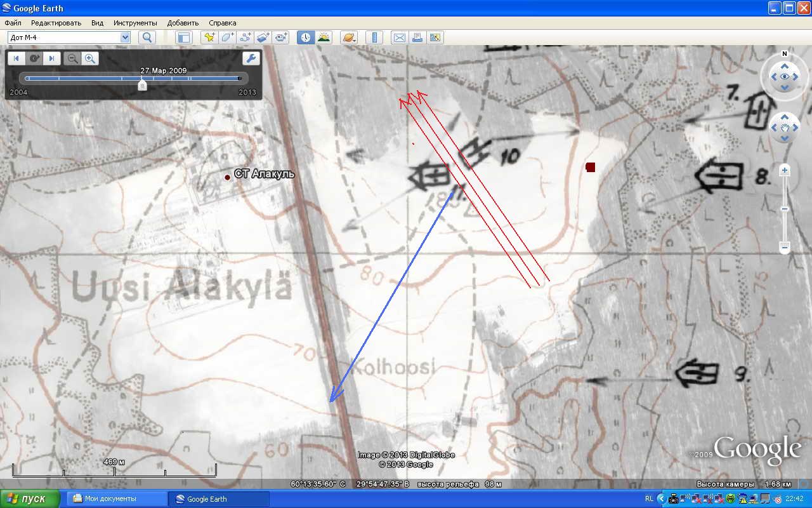Viewport: 812px width, 508px height.
Task: Open the Файл menu
Action: [13, 23]
